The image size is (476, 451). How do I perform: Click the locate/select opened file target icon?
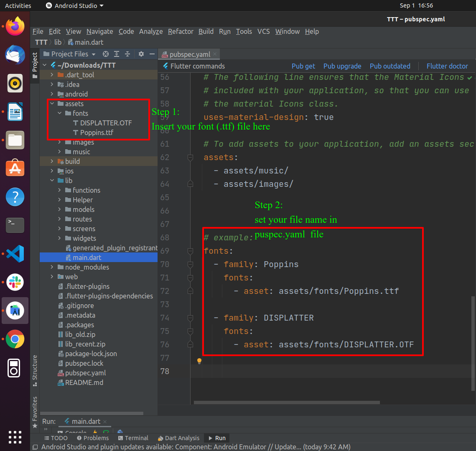pyautogui.click(x=105, y=54)
